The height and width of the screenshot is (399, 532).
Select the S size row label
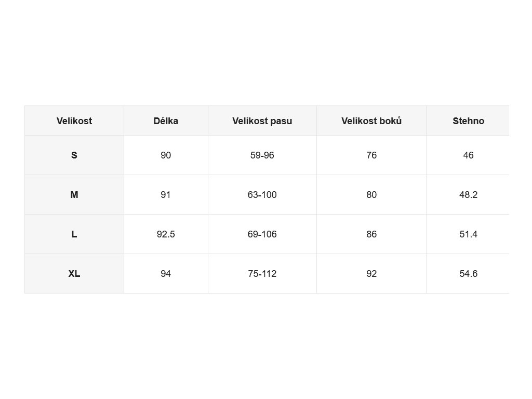[74, 155]
